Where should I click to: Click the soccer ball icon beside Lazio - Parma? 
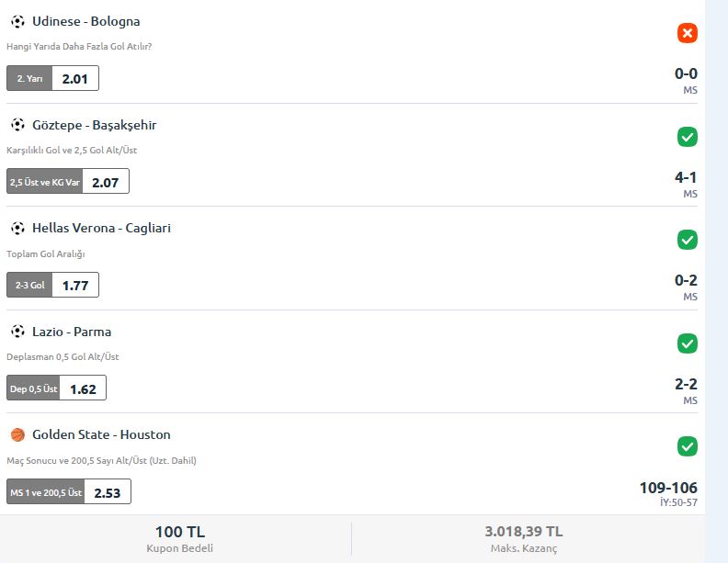[17, 332]
